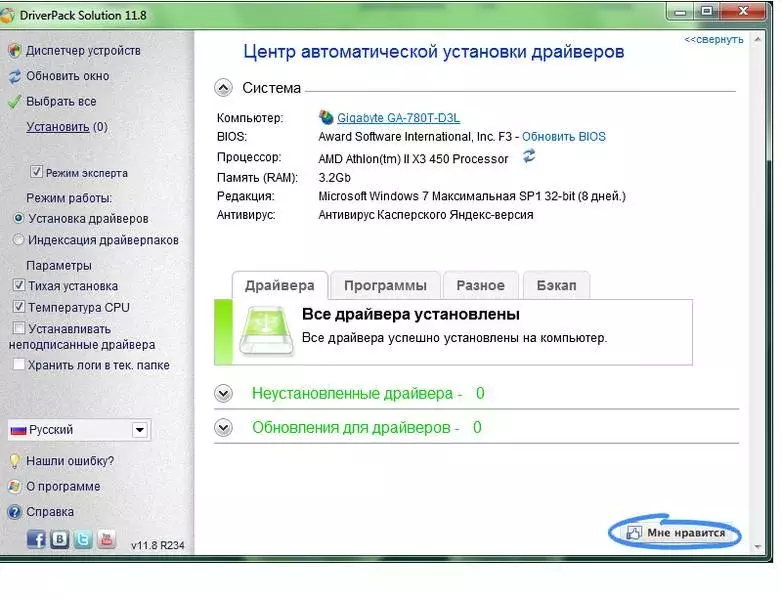Click the Нашли ошибку? link

coord(70,461)
